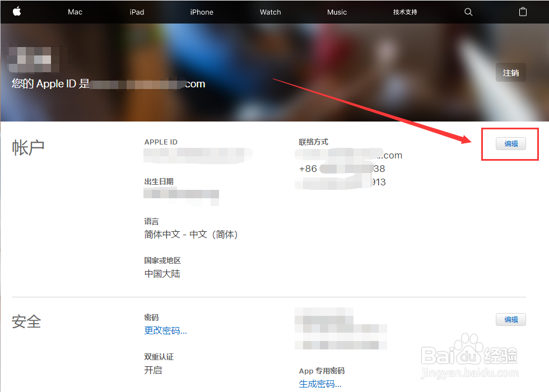Open the Watch menu item
Viewport: 549px width, 392px height.
pyautogui.click(x=270, y=12)
